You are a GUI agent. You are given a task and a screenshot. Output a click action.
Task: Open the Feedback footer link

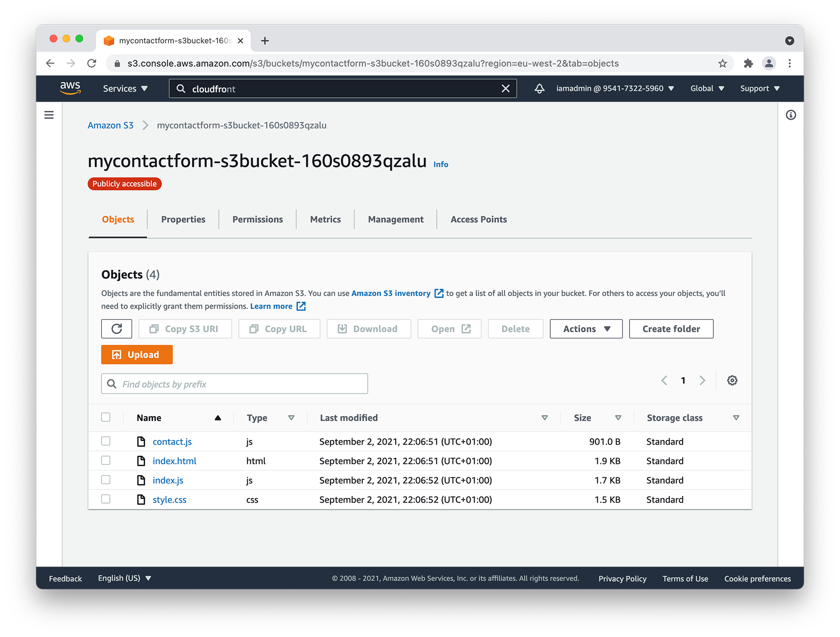[x=65, y=579]
